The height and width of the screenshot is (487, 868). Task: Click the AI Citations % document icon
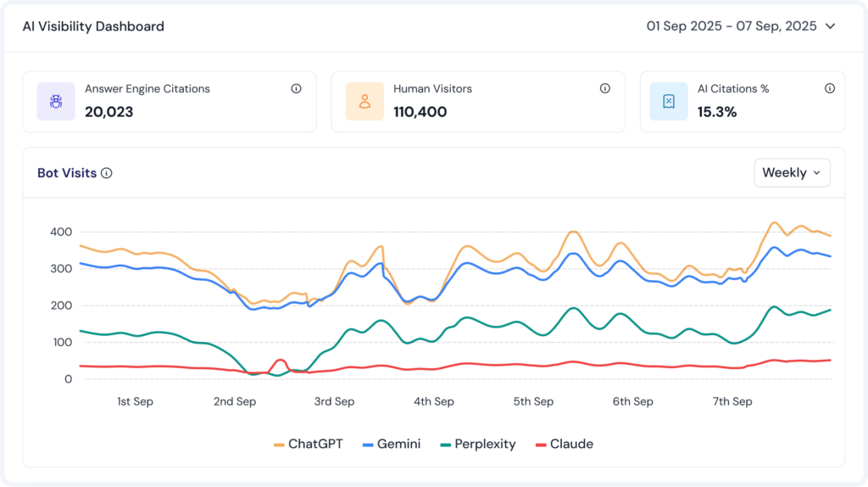tap(668, 102)
